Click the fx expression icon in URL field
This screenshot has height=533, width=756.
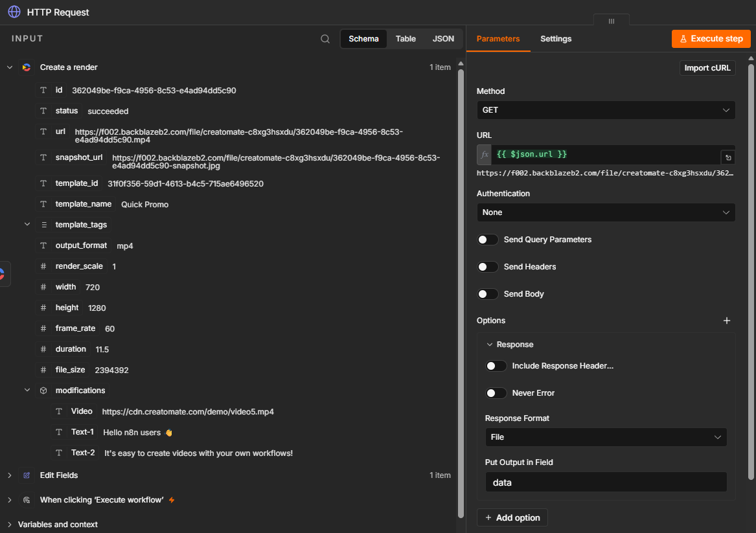pos(484,155)
